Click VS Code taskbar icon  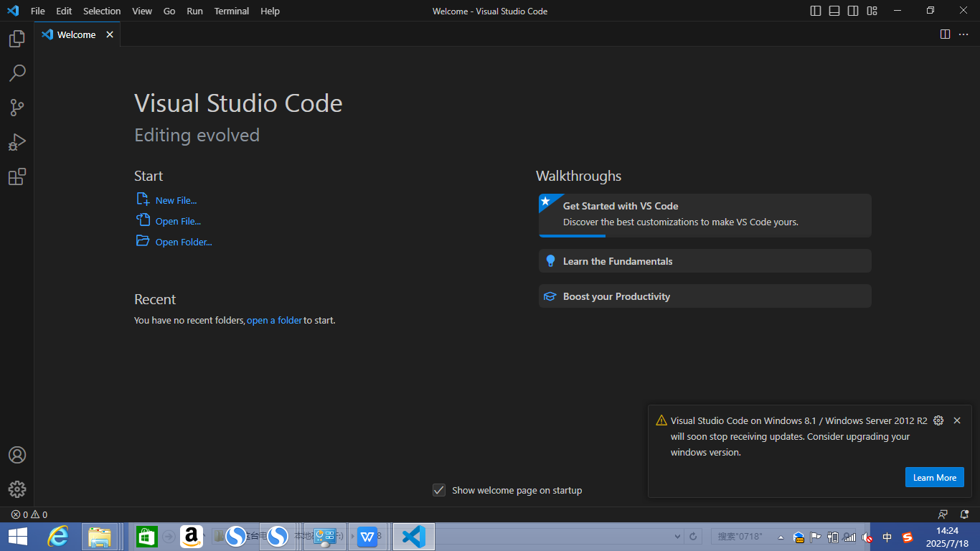(414, 537)
